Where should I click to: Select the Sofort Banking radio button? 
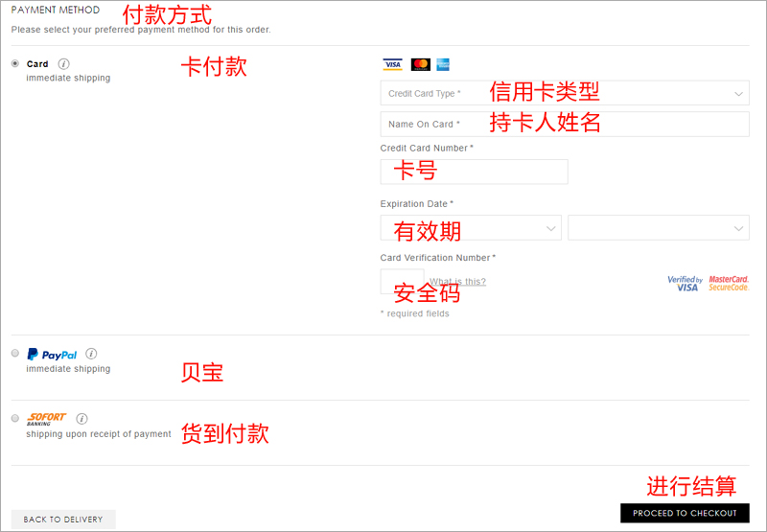[14, 419]
